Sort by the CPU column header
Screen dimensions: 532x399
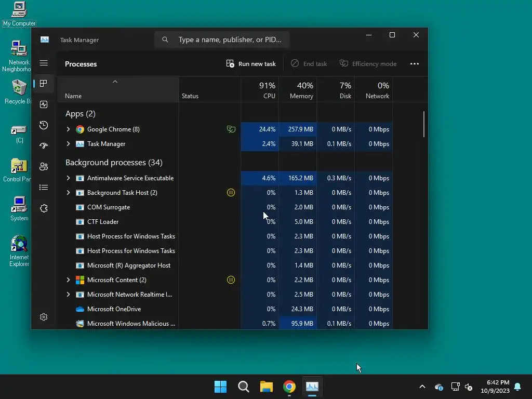260,89
